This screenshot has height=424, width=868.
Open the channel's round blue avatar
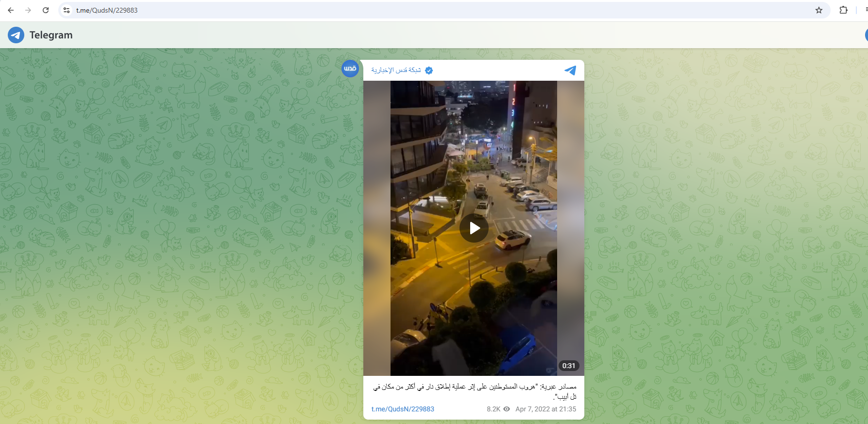pyautogui.click(x=350, y=69)
